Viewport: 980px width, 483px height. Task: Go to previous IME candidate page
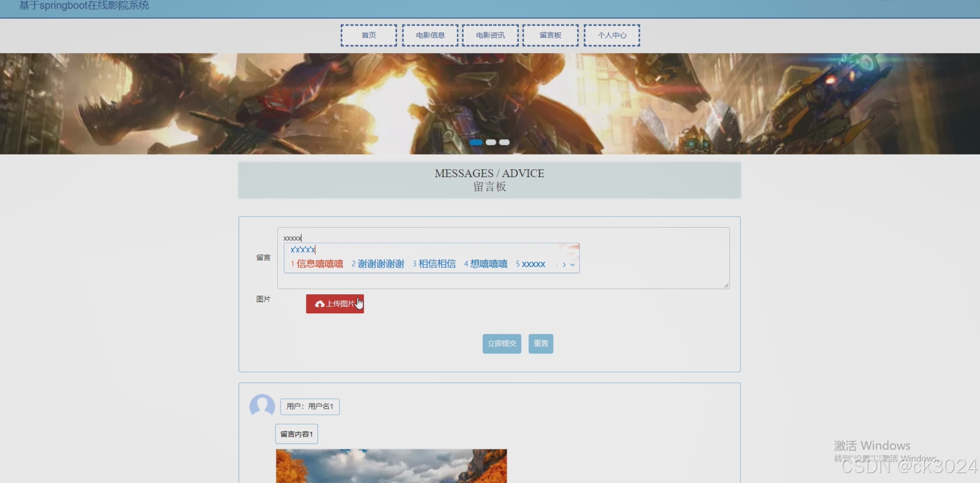pos(557,265)
